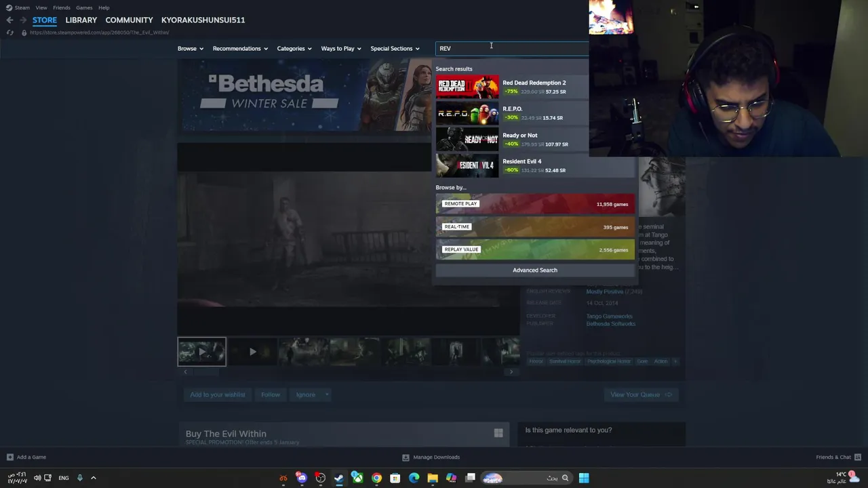Browse by the REPLAY VALUE tag
Image resolution: width=868 pixels, height=488 pixels.
click(x=535, y=249)
